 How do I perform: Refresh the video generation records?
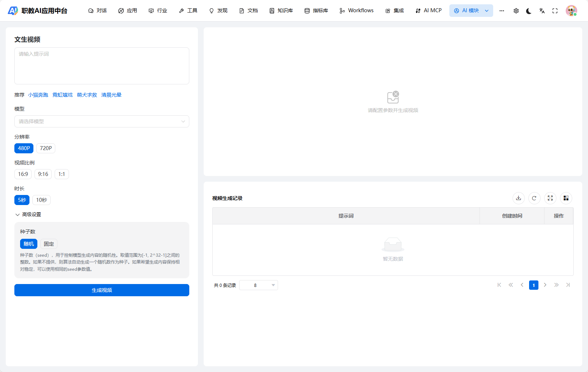tap(534, 198)
